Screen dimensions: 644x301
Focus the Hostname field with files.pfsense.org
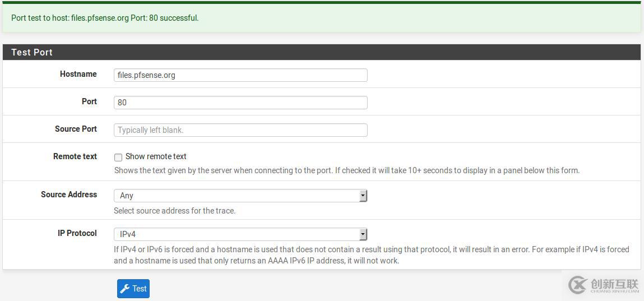(x=240, y=75)
